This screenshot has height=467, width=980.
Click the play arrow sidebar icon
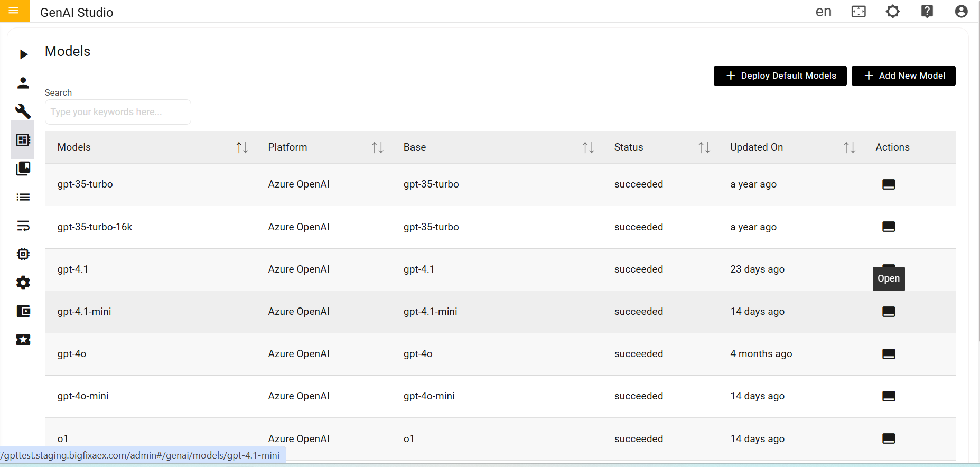[23, 54]
